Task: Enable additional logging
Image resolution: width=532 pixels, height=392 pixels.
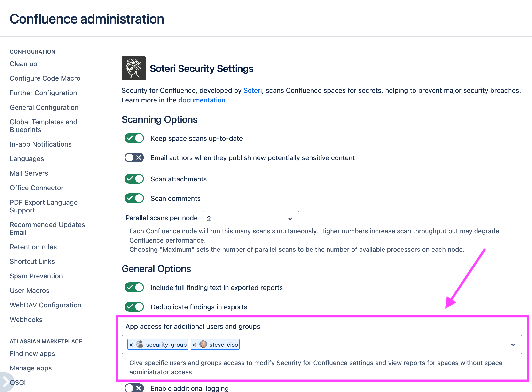Action: tap(134, 388)
